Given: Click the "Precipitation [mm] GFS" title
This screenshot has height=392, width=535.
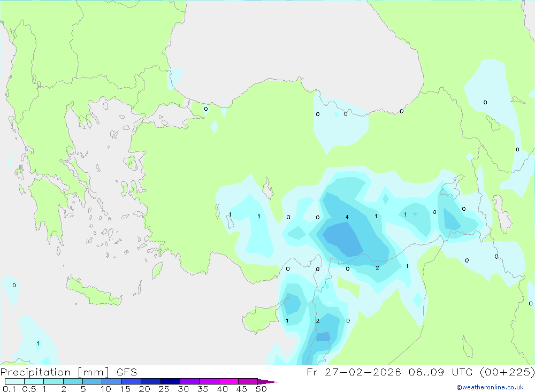Looking at the screenshot, I should tap(68, 372).
